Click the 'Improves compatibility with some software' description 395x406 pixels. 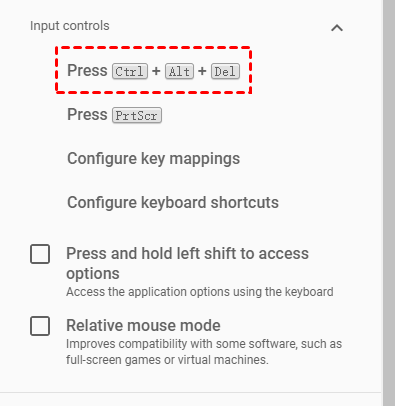click(204, 352)
